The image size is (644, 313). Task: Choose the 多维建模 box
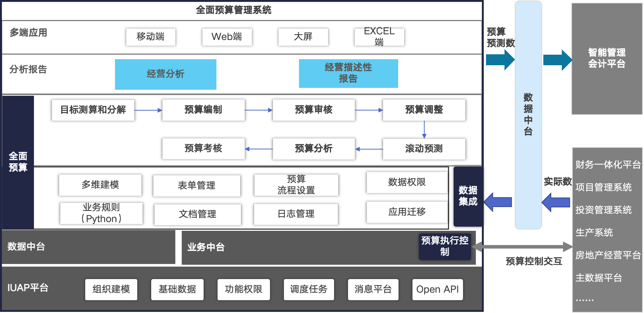pos(100,185)
